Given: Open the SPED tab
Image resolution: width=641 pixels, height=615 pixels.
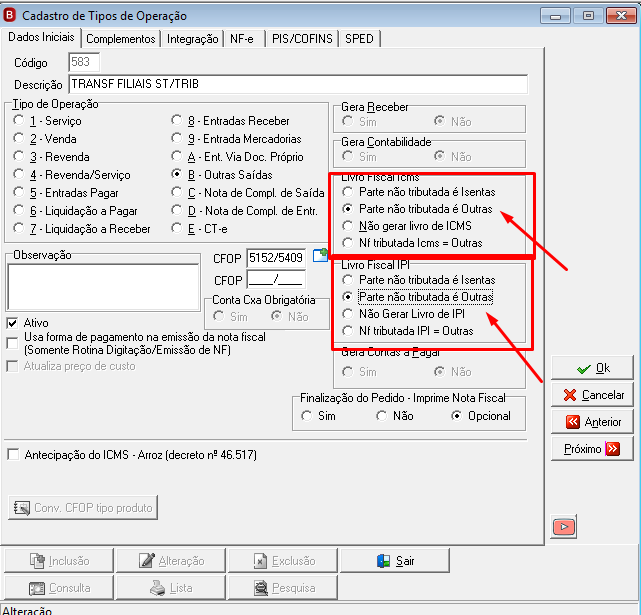Looking at the screenshot, I should pyautogui.click(x=359, y=39).
